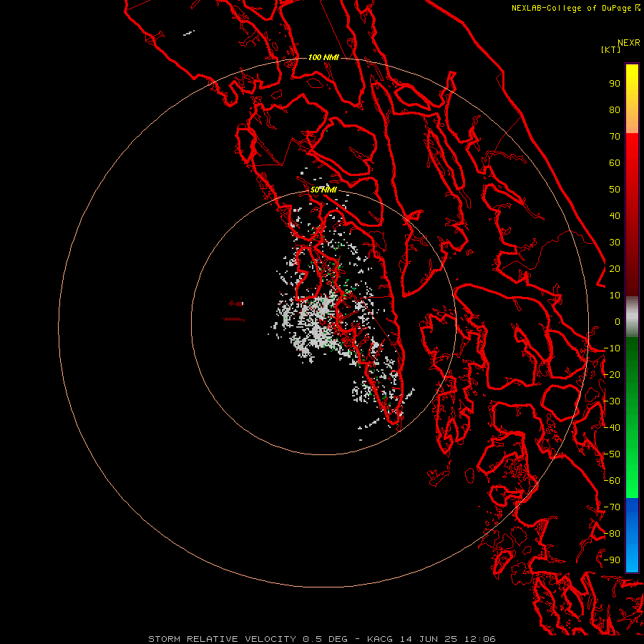The image size is (644, 644).
Task: Click the "-60" label on the velocity scale
Action: pos(612,481)
